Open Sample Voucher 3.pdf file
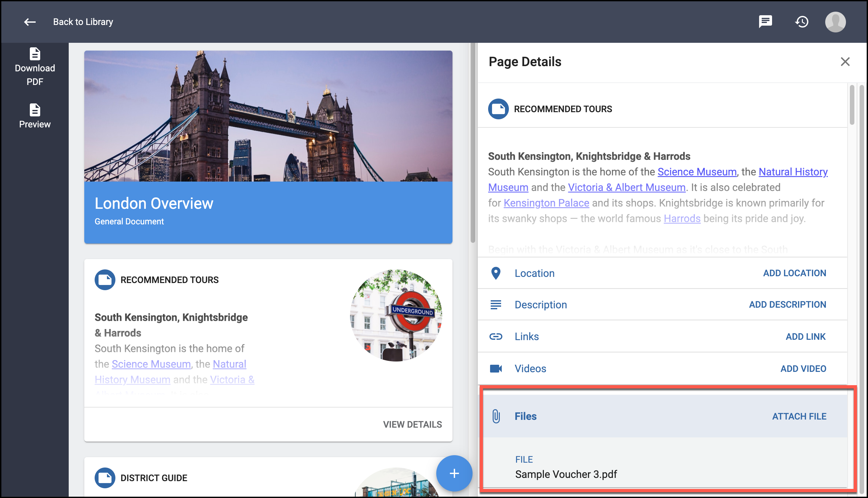Viewport: 868px width, 498px height. point(566,474)
